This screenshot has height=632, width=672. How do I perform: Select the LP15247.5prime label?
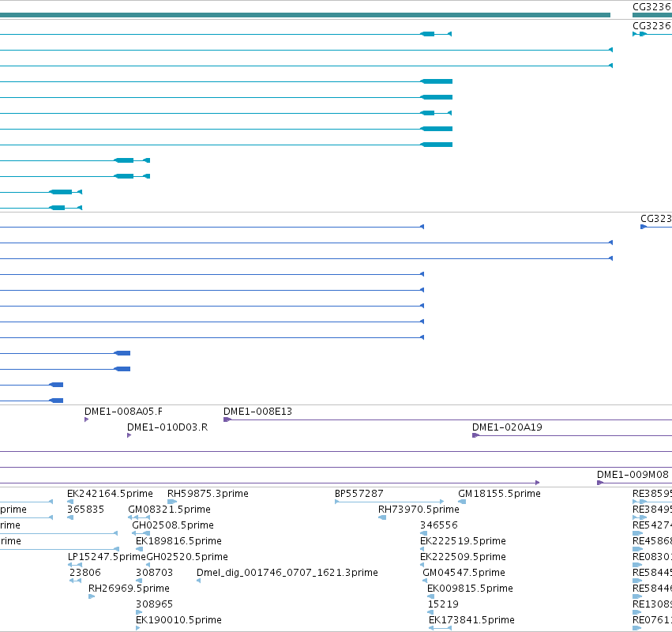[x=107, y=557]
